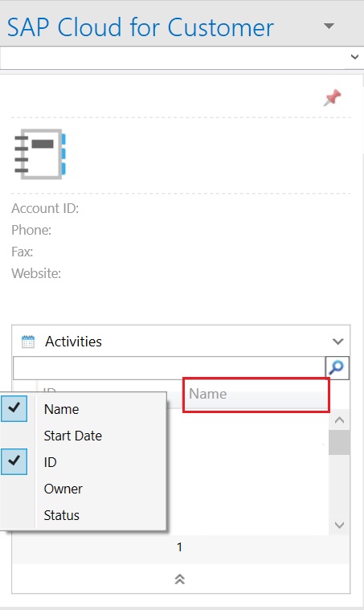Screen dimensions: 364x610
Task: Click the Activities list scrollbar thumb
Action: click(339, 442)
